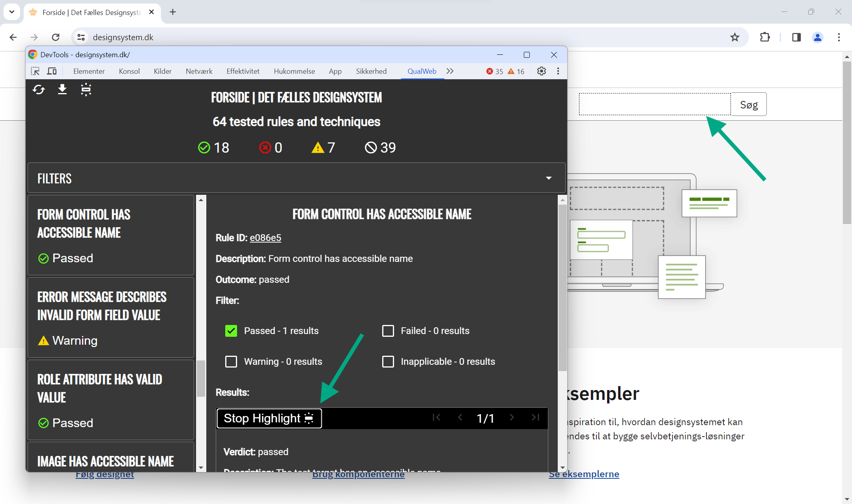852x504 pixels.
Task: Open the Chrome profile avatar
Action: [x=818, y=37]
